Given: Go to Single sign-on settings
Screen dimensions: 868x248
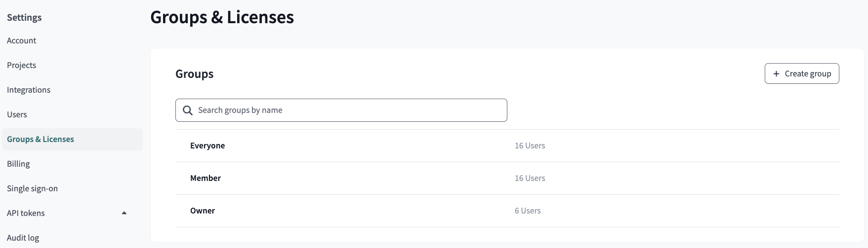Looking at the screenshot, I should (33, 188).
